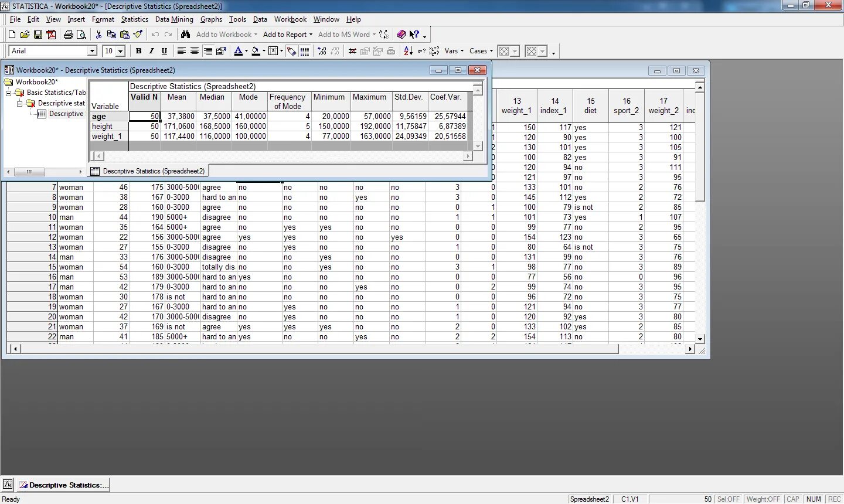
Task: Expand the fill color dropdown arrow
Action: tap(264, 51)
